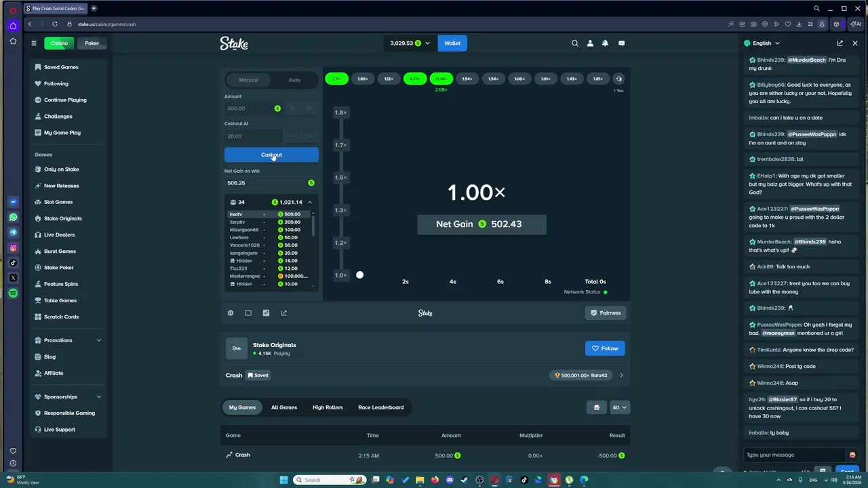Decrease the Cashout At value
868x488 pixels.
pos(293,136)
